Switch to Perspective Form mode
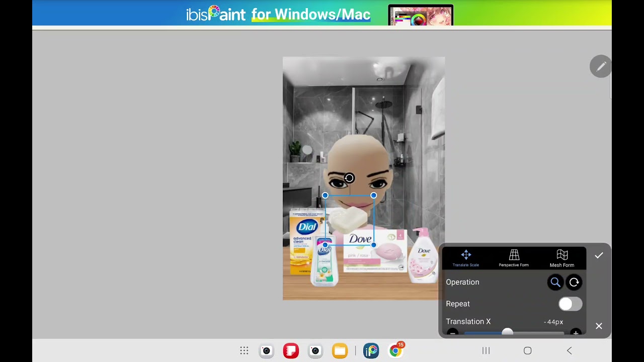644x362 pixels. (x=514, y=258)
